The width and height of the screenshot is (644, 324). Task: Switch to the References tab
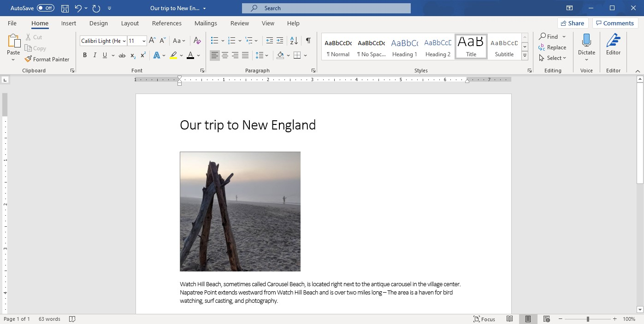167,23
